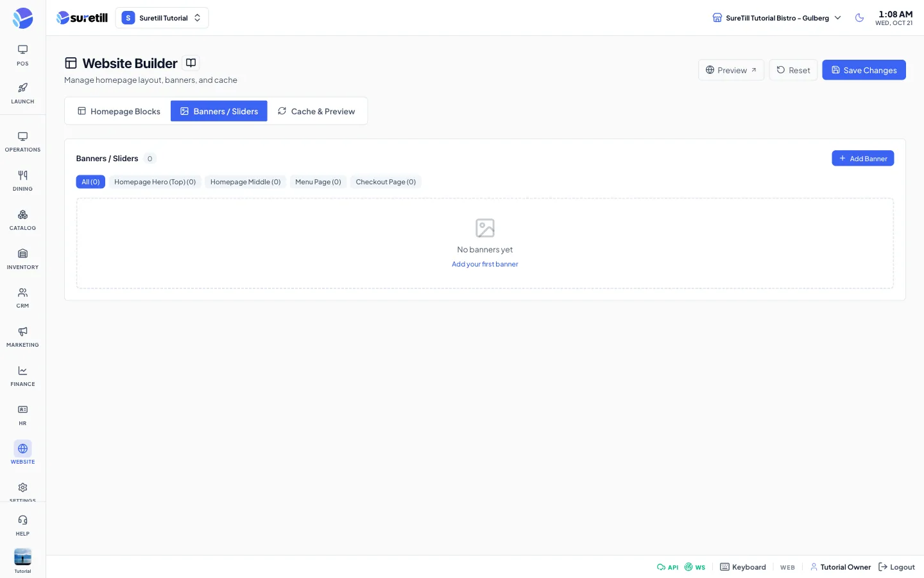This screenshot has height=578, width=924.
Task: Open the Dining section
Action: coord(22,181)
